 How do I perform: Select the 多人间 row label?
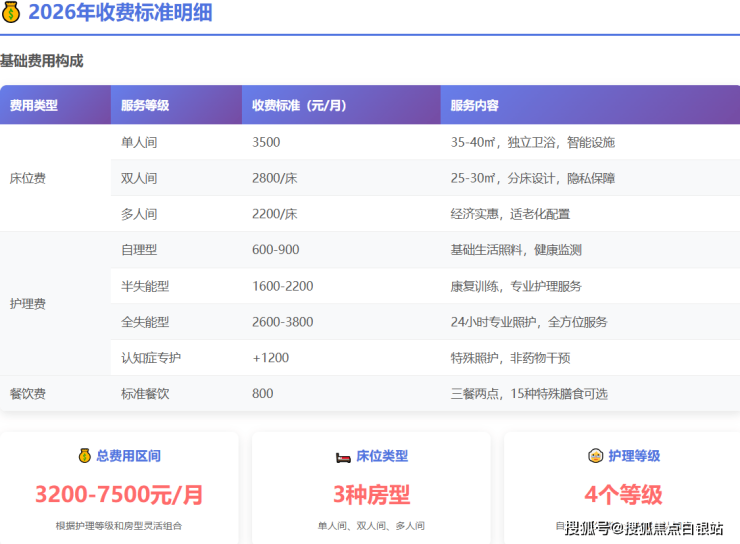[x=139, y=214]
